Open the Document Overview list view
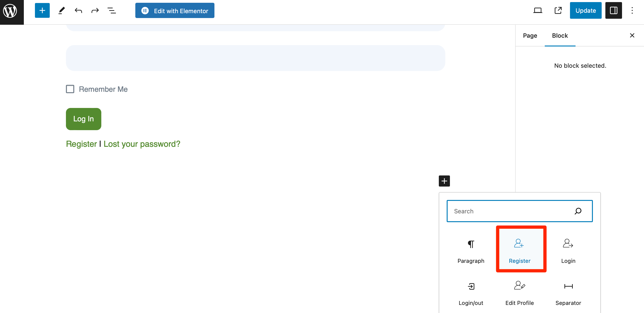The height and width of the screenshot is (313, 644). [112, 10]
